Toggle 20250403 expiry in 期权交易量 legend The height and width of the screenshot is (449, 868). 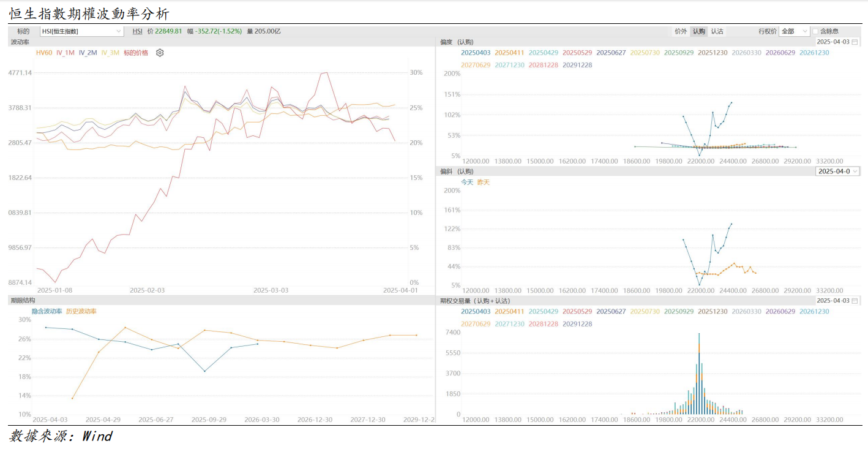[476, 311]
